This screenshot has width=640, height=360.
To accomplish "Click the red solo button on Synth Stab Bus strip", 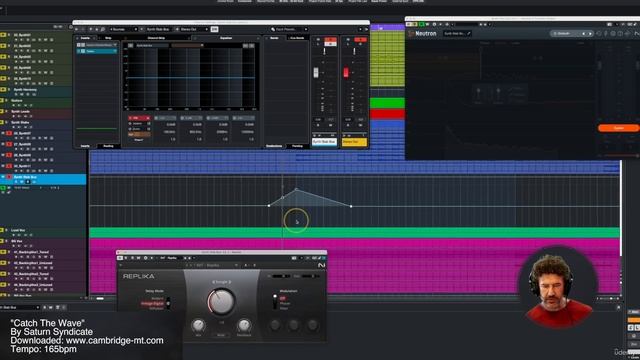I will (331, 40).
